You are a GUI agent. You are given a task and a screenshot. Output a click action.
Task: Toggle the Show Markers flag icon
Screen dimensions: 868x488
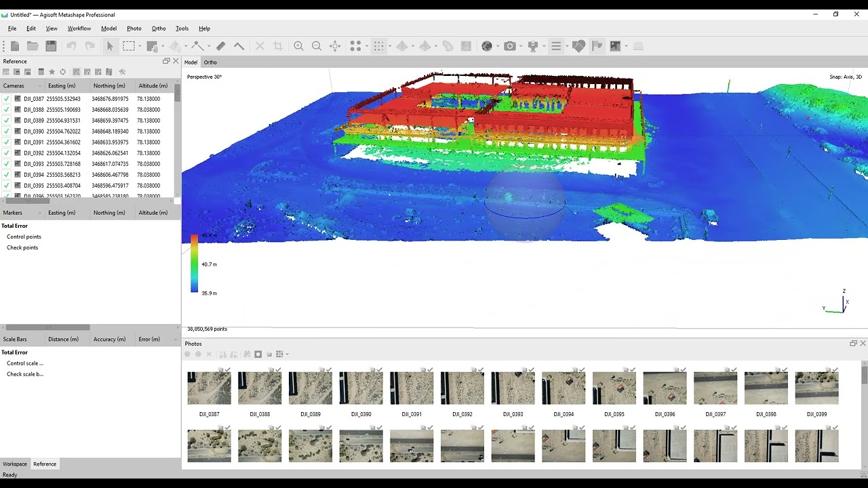597,46
